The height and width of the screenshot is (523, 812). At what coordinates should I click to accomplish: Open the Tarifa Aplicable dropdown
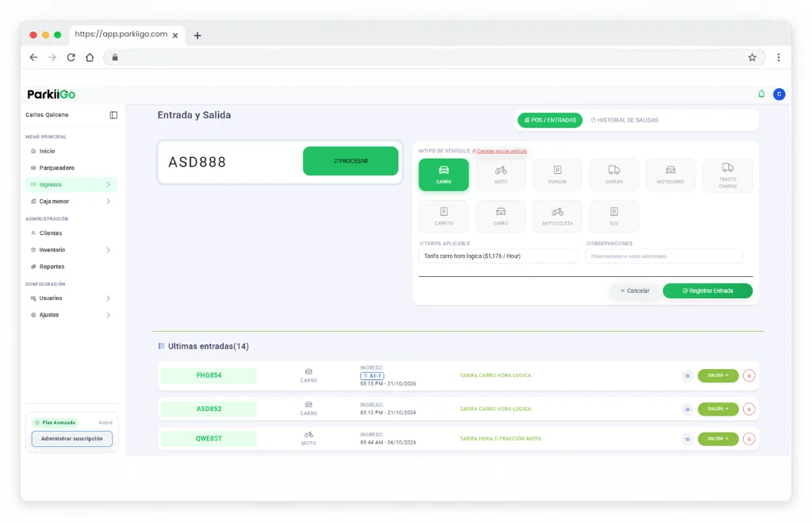(x=497, y=256)
